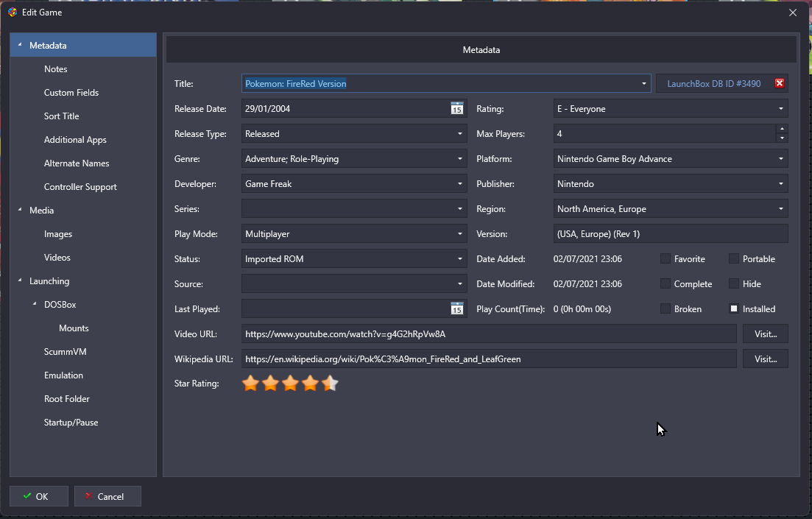Click into the Max Players number field
This screenshot has height=519, width=812.
[665, 134]
